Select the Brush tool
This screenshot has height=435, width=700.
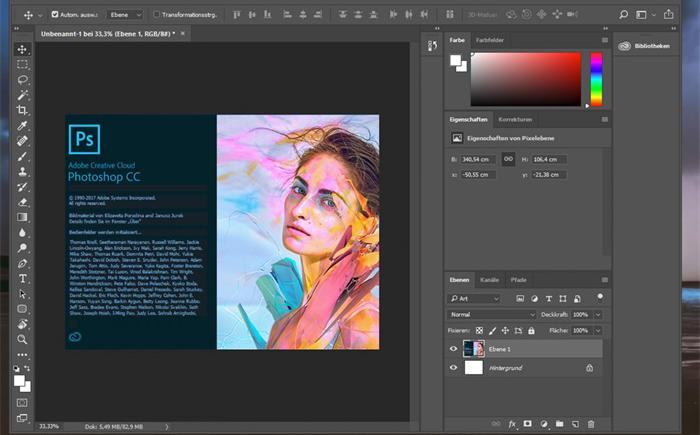tap(22, 156)
